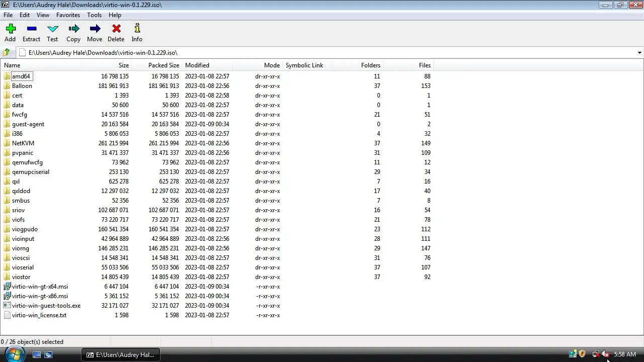Click the muted volume tray icon
644x362 pixels.
pos(606,354)
